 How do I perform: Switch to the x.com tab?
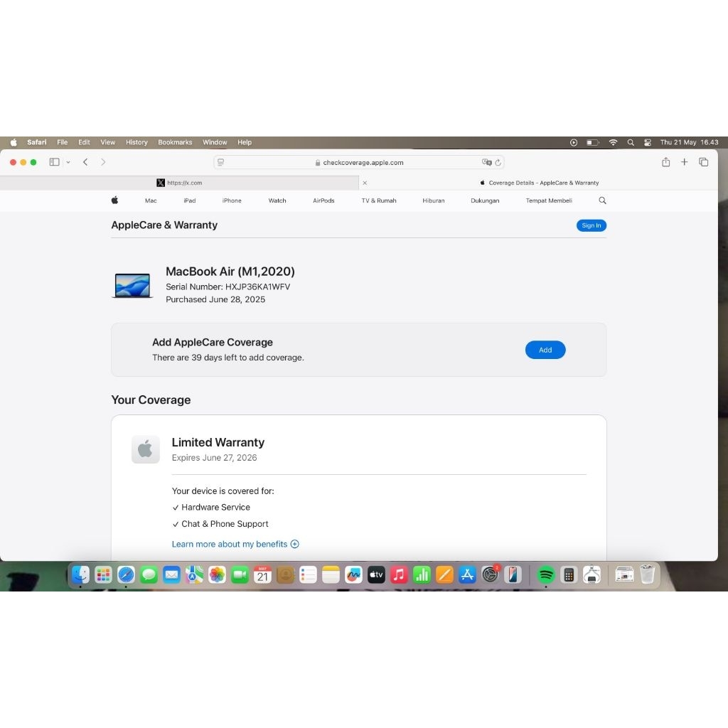(179, 183)
